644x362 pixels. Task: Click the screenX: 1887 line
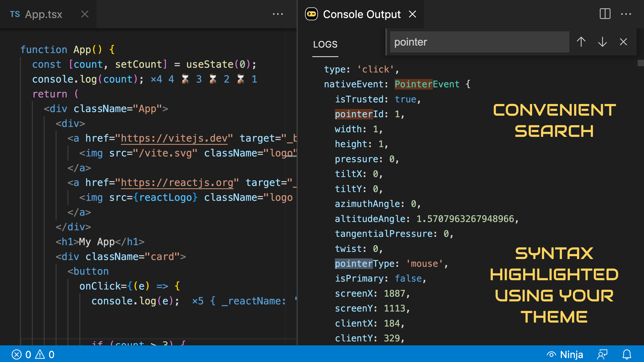(372, 293)
